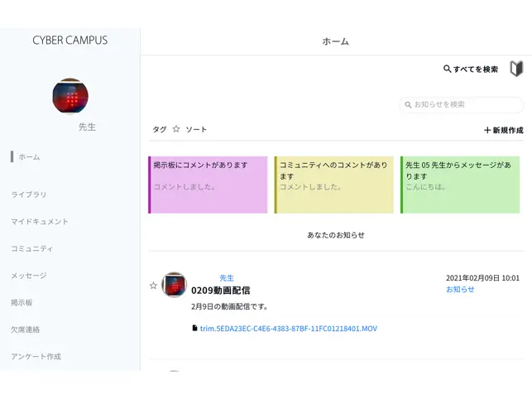Image resolution: width=532 pixels, height=399 pixels.
Task: Click the text 2月9日の動画配信です。
Action: (229, 306)
